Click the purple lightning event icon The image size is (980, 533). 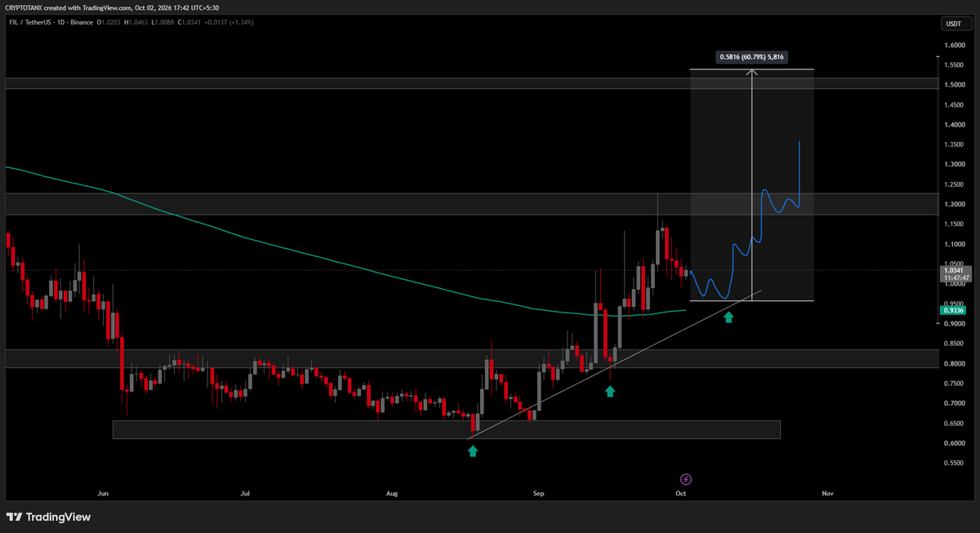[x=686, y=478]
